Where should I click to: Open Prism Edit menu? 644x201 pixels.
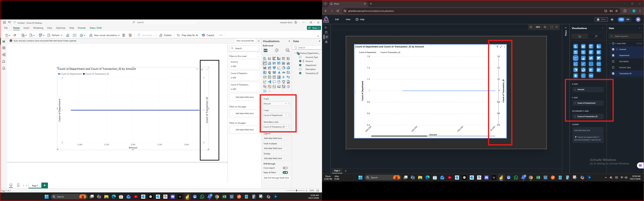click(337, 19)
